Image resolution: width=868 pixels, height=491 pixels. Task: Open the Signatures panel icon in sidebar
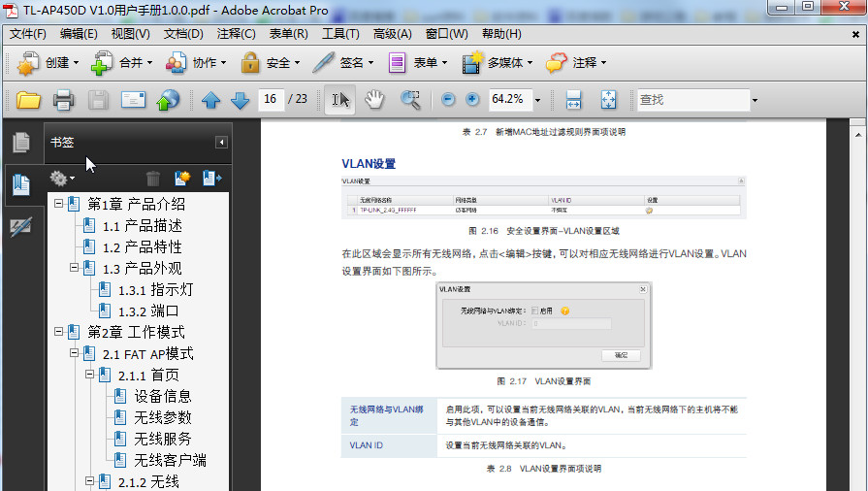(x=21, y=226)
